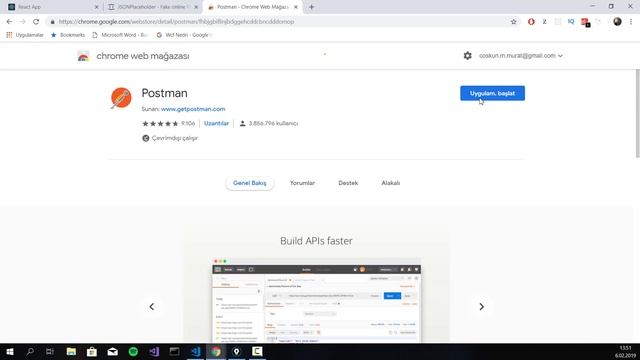Bookmark this page with the star icon

pyautogui.click(x=513, y=22)
